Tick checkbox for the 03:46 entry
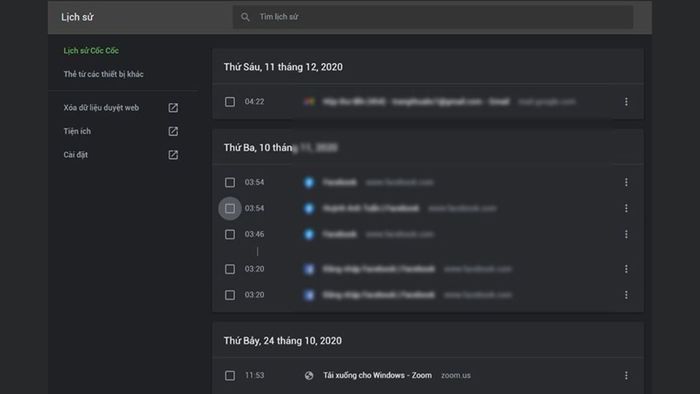Screen dimensions: 700x394 point(230,234)
